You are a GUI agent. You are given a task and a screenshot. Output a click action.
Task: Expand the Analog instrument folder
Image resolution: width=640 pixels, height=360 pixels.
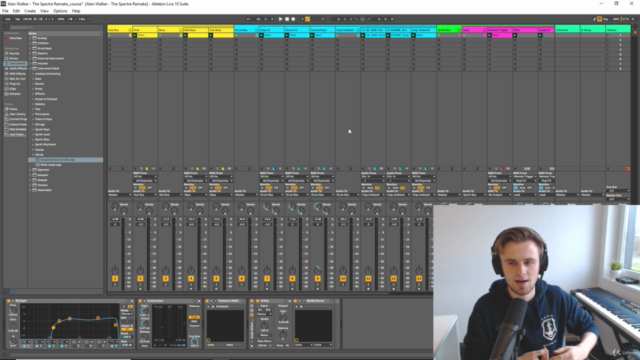click(x=30, y=38)
